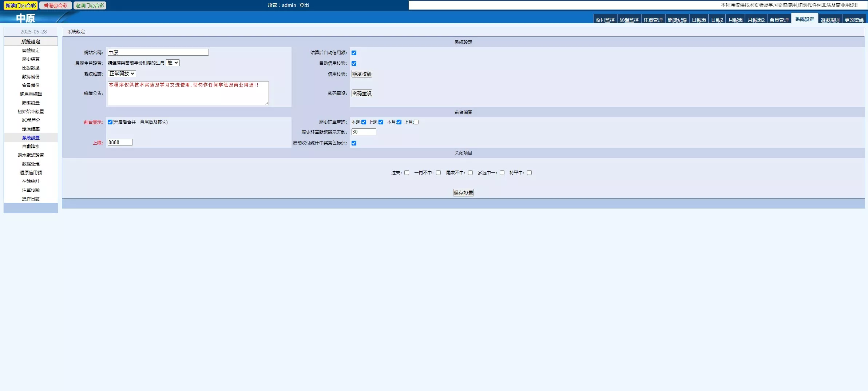Toggle the 自动信用校验 checkbox

(354, 63)
